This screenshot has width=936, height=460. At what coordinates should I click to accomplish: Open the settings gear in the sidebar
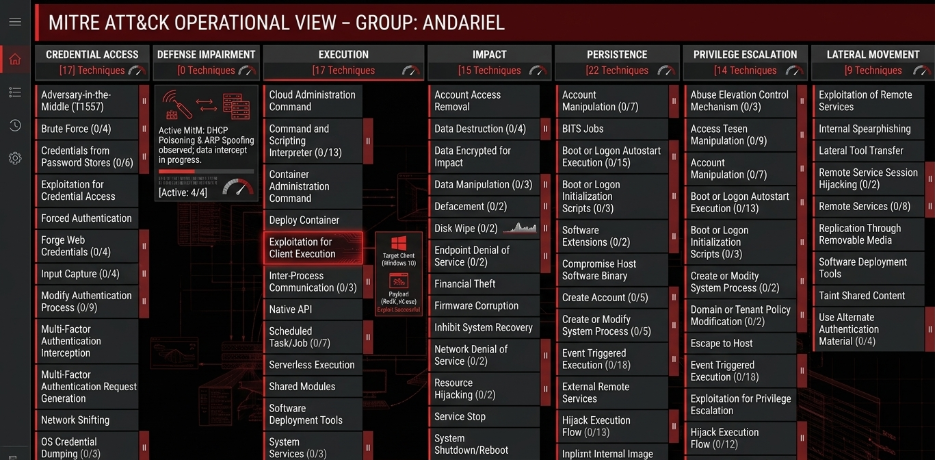[15, 158]
